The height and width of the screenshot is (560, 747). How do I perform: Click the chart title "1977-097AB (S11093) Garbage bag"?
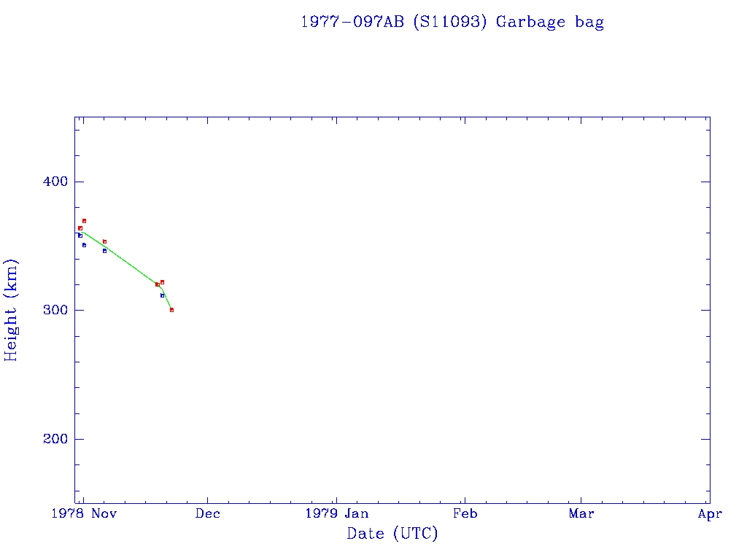pyautogui.click(x=452, y=22)
